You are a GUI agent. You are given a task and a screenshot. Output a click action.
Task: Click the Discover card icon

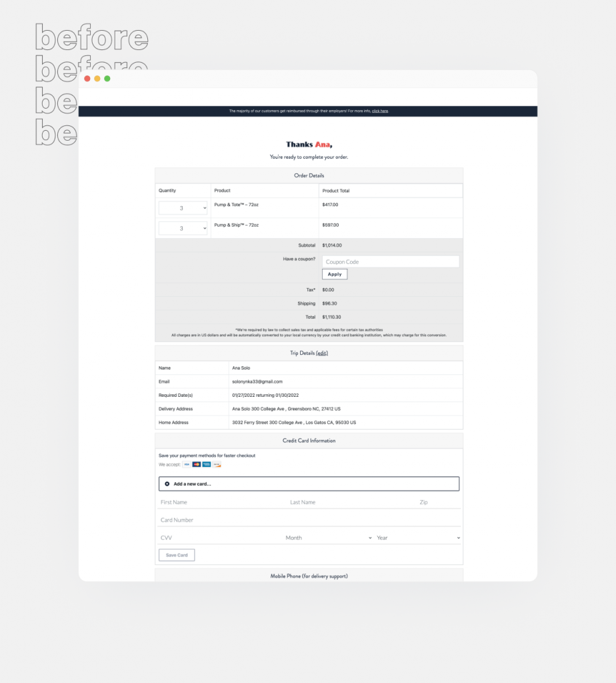(x=217, y=464)
